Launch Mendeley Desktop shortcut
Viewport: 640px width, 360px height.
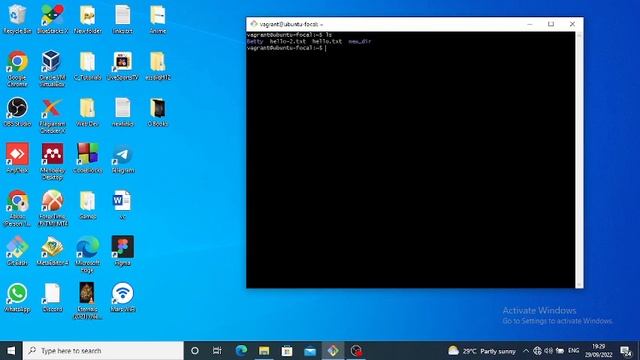point(52,161)
